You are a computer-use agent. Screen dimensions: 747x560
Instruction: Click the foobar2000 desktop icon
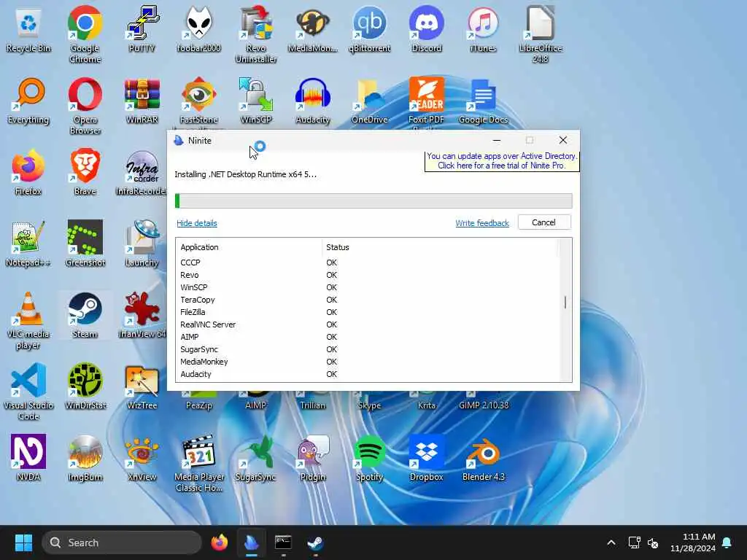(198, 29)
